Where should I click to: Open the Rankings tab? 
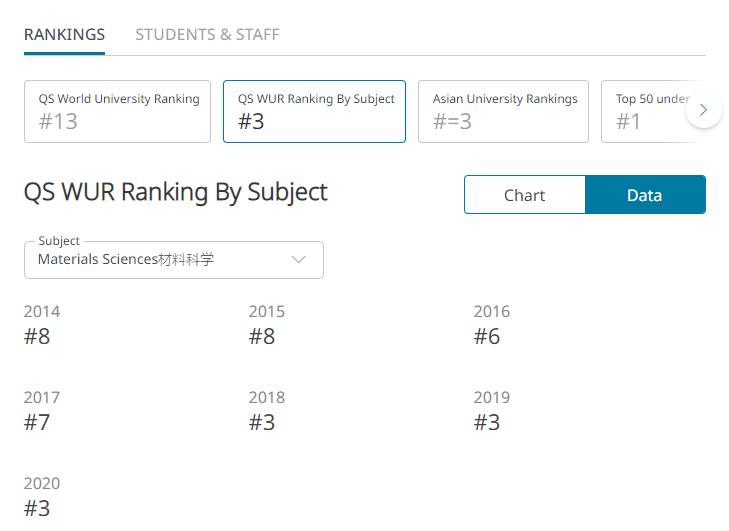click(64, 34)
